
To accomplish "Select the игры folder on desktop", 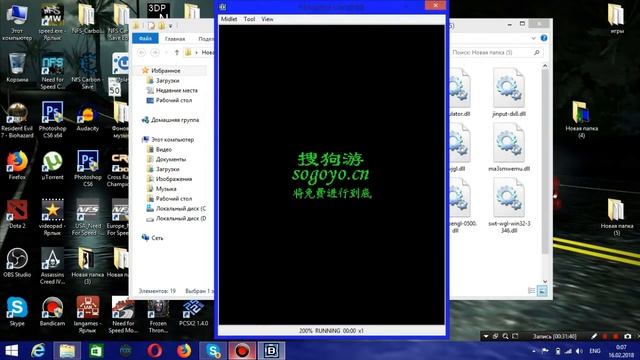I will point(616,18).
